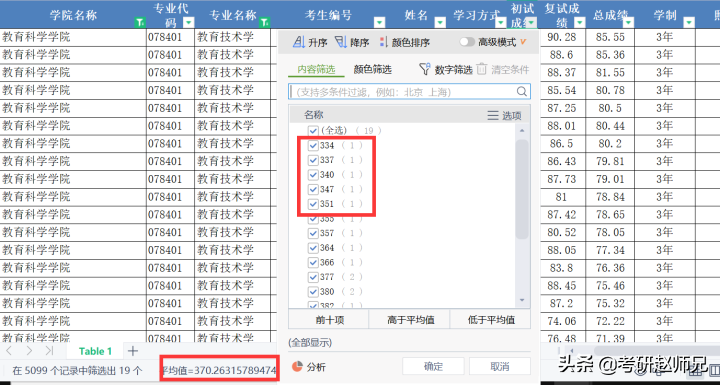The width and height of the screenshot is (720, 385).
Task: Uncheck the 357 value checkbox
Action: click(314, 233)
